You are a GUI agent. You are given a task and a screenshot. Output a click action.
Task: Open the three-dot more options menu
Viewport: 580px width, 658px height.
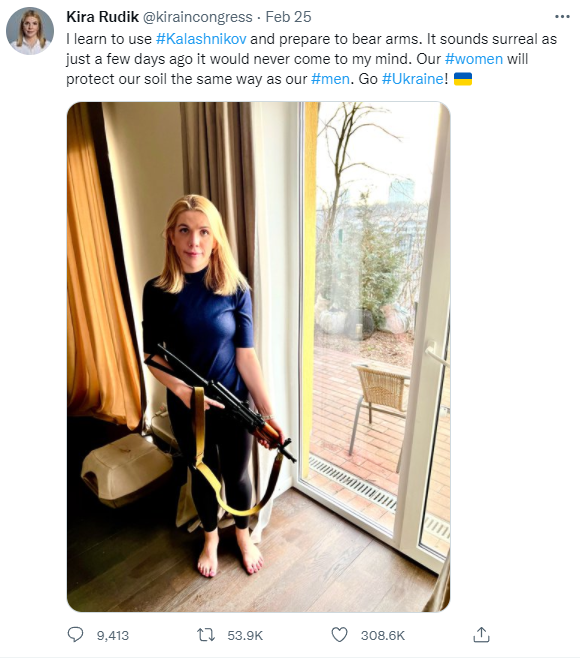click(562, 17)
